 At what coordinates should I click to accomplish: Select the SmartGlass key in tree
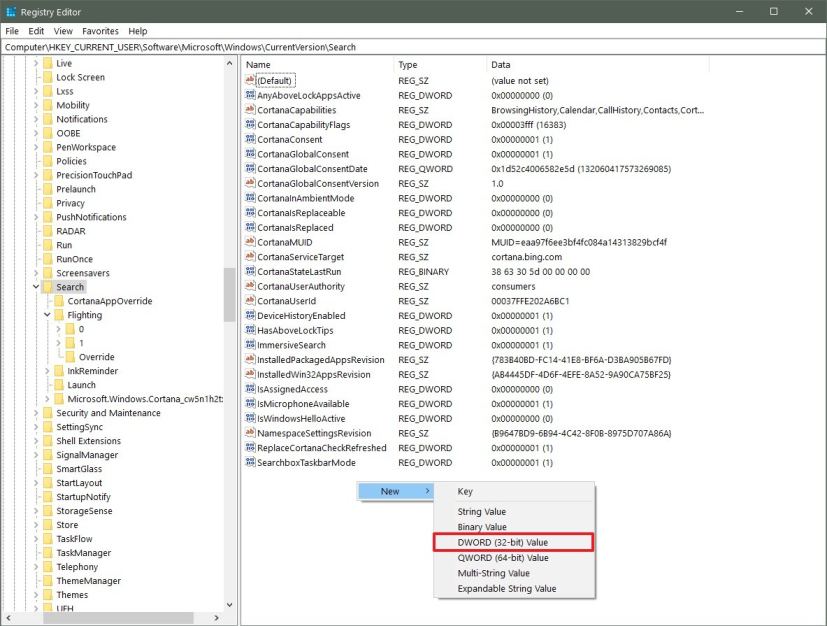click(79, 469)
